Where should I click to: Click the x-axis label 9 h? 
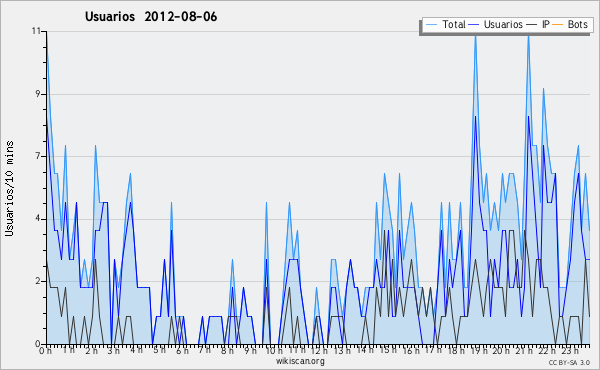tap(250, 350)
